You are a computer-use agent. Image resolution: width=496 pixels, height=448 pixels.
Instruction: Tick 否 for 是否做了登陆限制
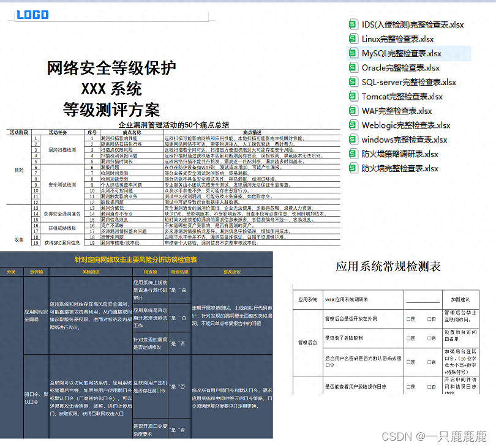[x=432, y=338]
